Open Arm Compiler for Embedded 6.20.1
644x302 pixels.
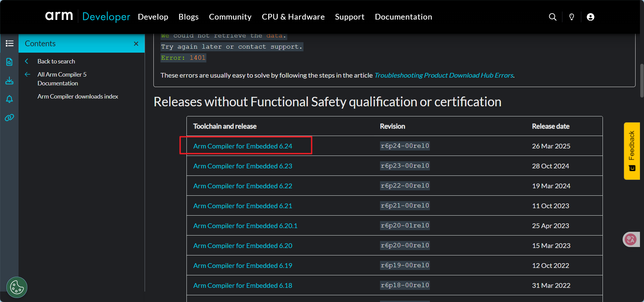tap(245, 226)
